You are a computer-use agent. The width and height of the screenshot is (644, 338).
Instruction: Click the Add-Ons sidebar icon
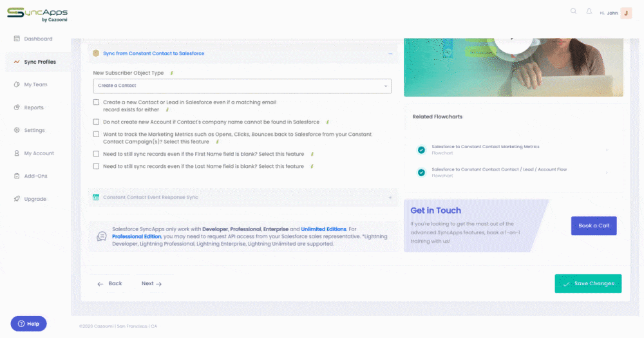(x=17, y=176)
